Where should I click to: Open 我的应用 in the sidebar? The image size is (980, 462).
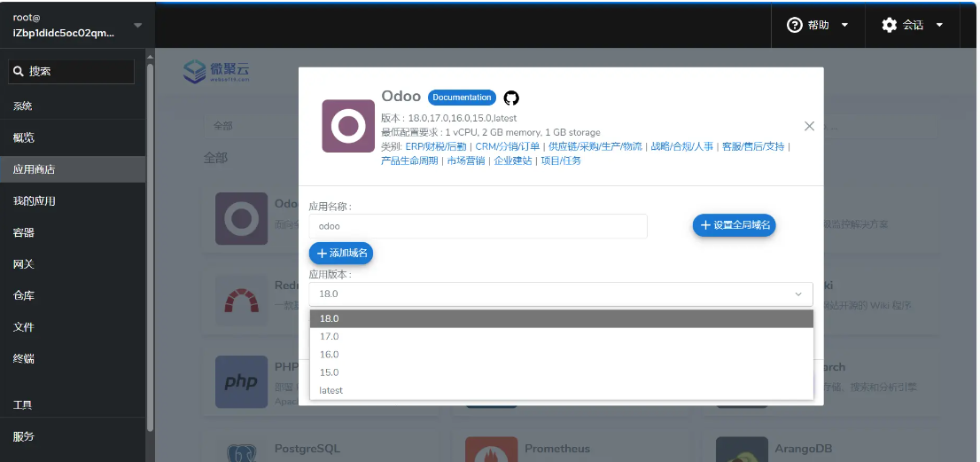[x=73, y=200]
